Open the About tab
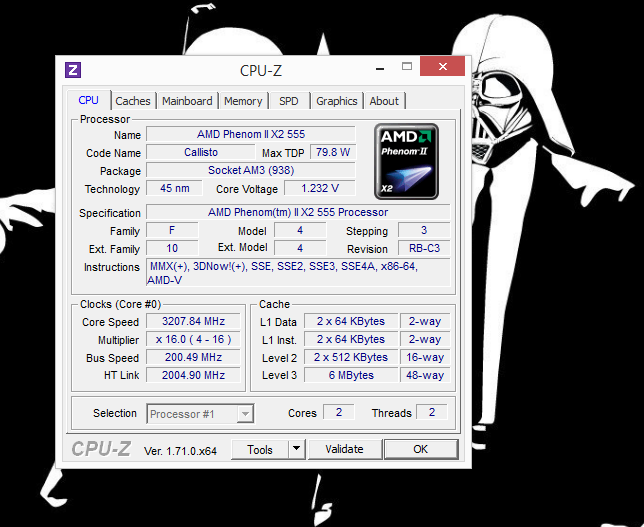This screenshot has height=527, width=644. [x=384, y=101]
